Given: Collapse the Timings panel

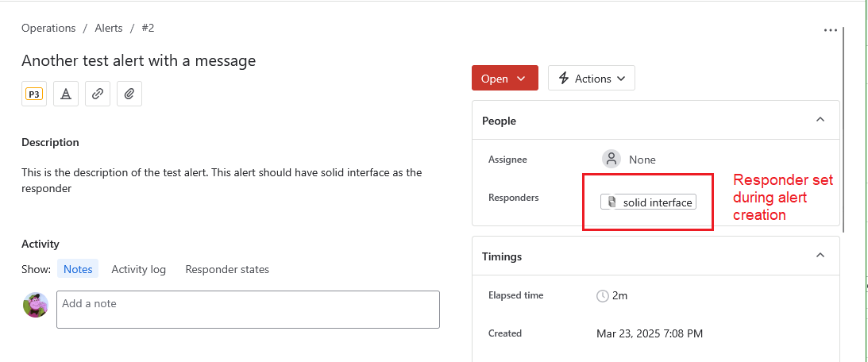Looking at the screenshot, I should click(820, 256).
